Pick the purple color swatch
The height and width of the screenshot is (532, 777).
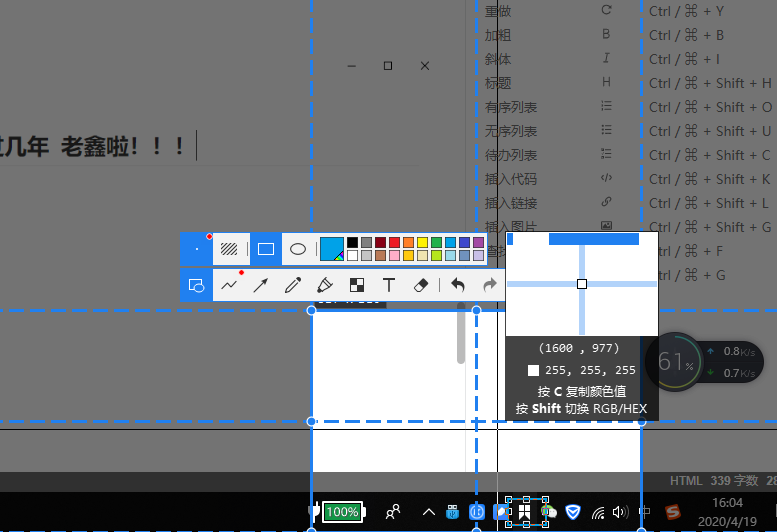478,242
